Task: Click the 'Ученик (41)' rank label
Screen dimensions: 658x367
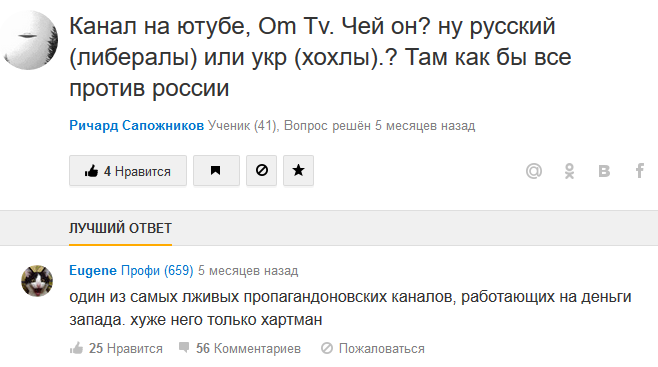Action: click(243, 125)
